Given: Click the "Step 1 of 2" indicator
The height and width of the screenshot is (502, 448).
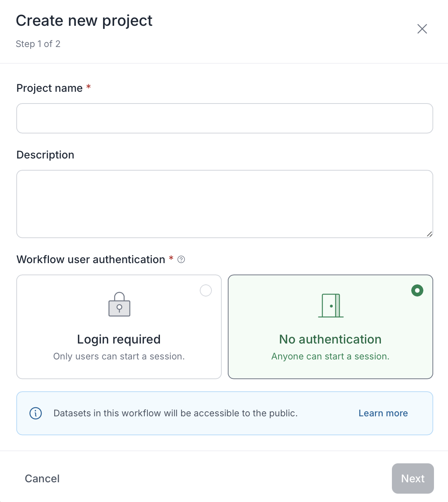Looking at the screenshot, I should 38,44.
